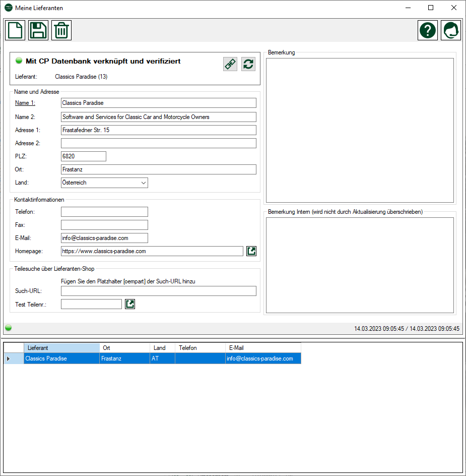Click the Frastanz cell in grid
This screenshot has width=466, height=476.
pos(125,359)
